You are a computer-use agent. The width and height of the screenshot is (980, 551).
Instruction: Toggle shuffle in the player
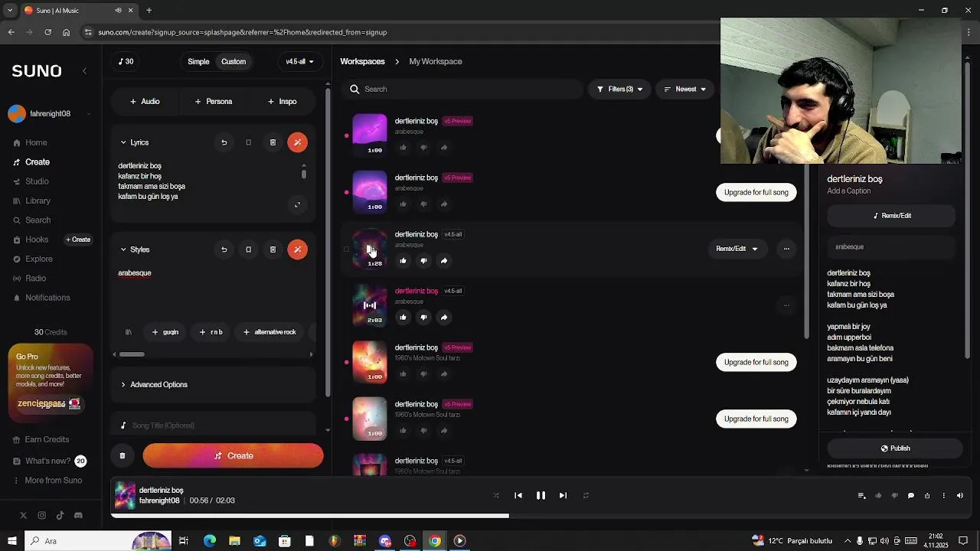pos(496,496)
